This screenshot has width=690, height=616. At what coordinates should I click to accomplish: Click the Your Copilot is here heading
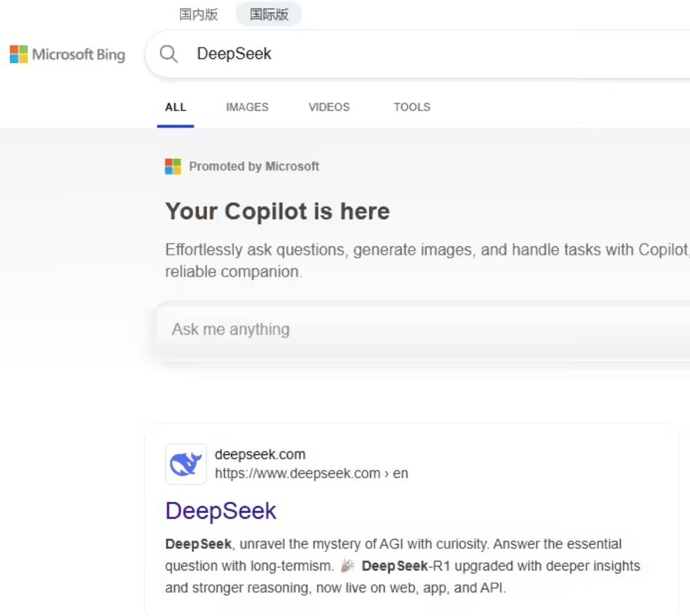click(278, 211)
